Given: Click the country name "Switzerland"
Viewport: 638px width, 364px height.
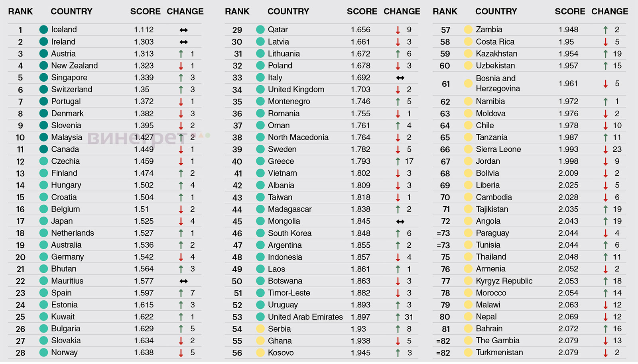Looking at the screenshot, I should pyautogui.click(x=72, y=90).
